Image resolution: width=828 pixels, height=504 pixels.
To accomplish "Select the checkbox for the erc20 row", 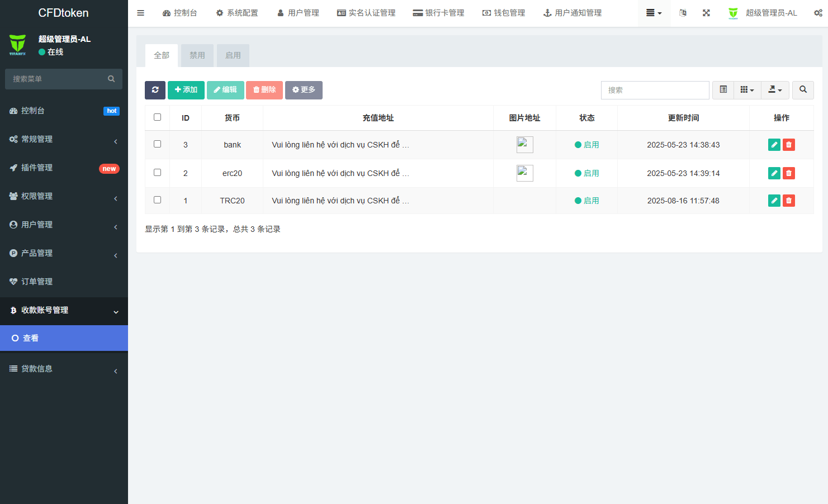I will 157,173.
